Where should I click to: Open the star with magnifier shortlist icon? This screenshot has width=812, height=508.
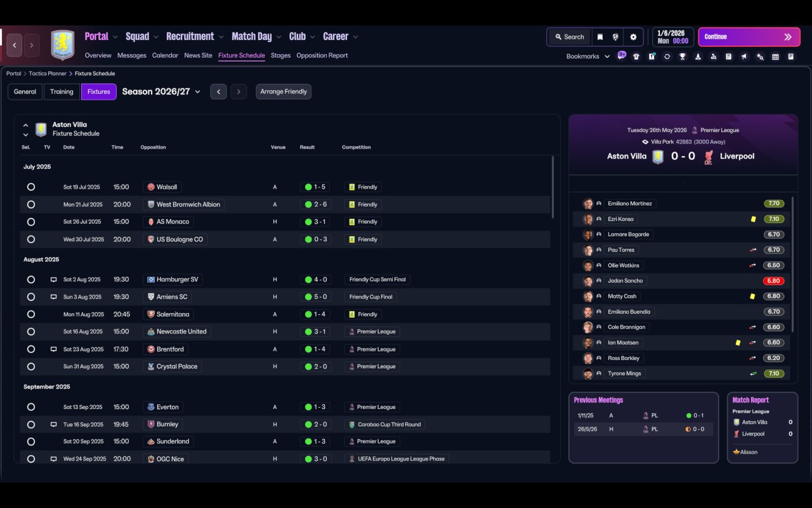(760, 57)
